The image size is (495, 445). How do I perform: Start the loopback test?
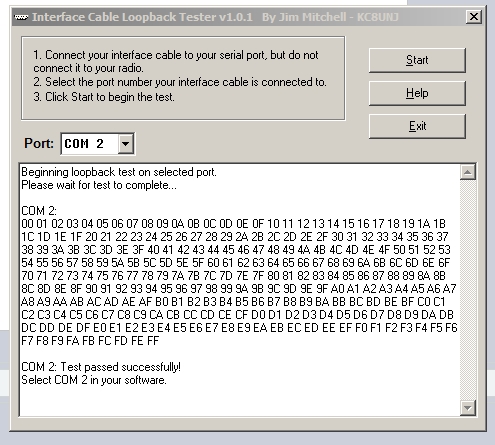point(417,60)
